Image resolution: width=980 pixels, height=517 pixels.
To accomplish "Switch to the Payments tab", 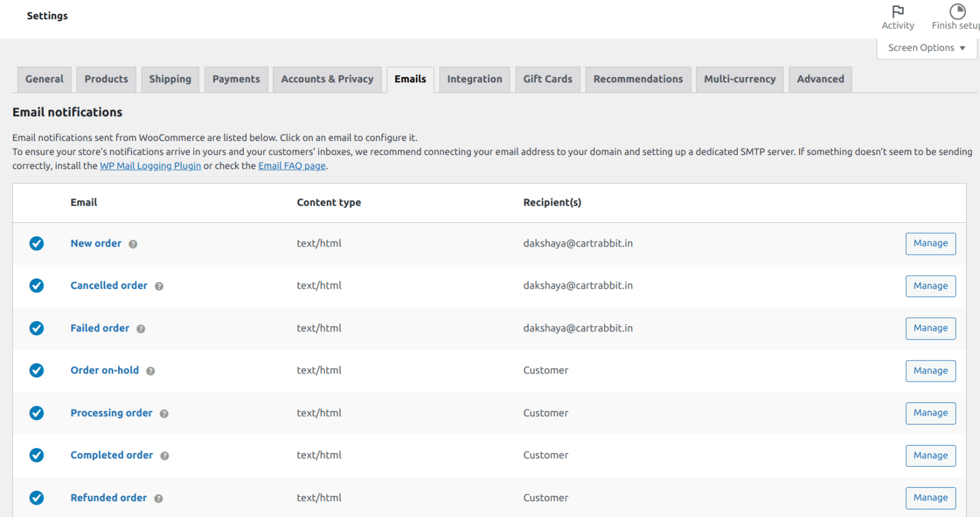I will coord(236,79).
